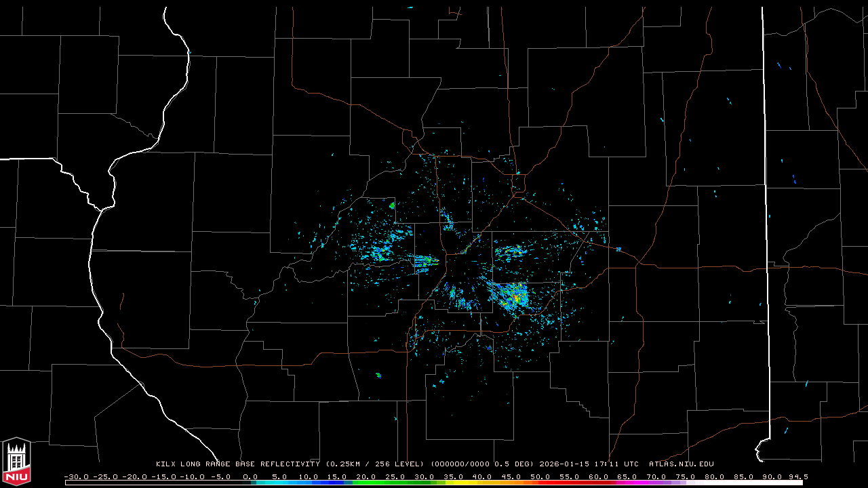Click the 30.0 scale label
The image size is (868, 488).
[424, 476]
